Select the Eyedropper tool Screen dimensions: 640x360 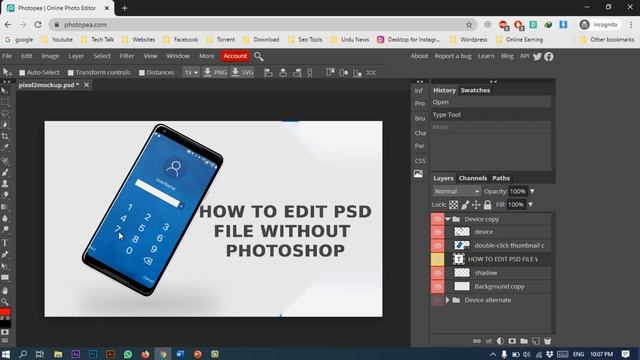point(5,147)
